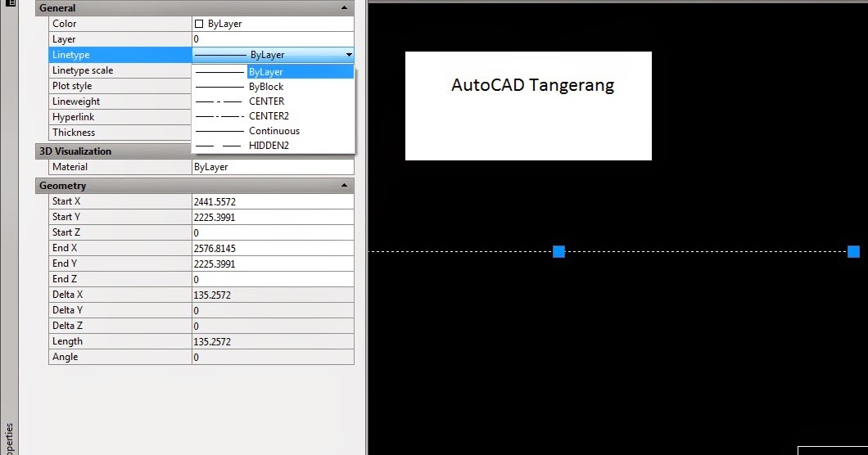868x455 pixels.
Task: Open the Linetype dropdown arrow
Action: click(349, 55)
